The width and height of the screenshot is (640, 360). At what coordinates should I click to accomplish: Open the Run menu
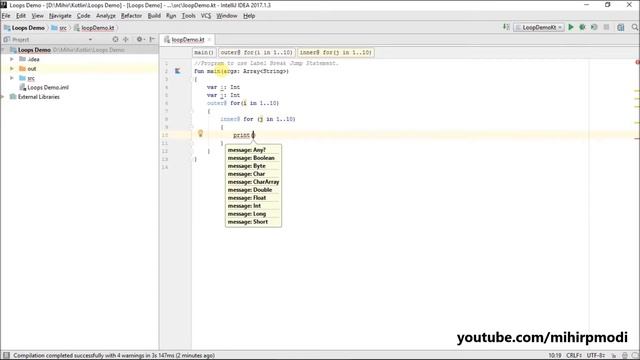[171, 16]
